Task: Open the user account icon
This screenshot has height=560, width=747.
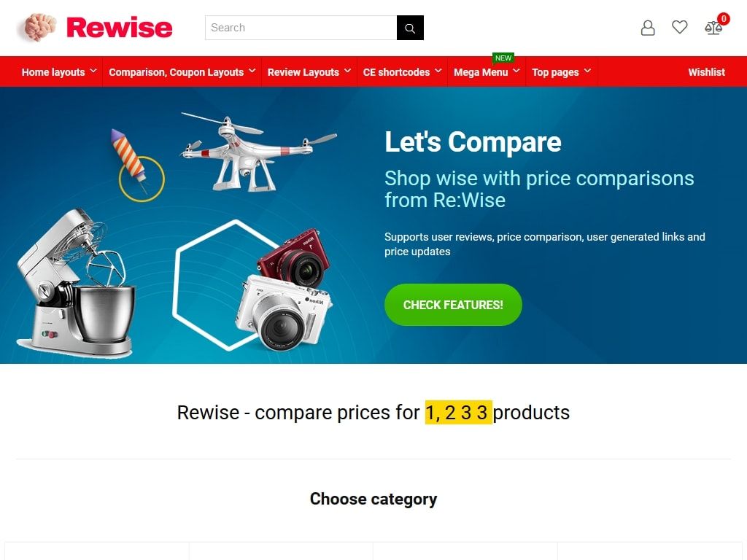Action: tap(648, 28)
